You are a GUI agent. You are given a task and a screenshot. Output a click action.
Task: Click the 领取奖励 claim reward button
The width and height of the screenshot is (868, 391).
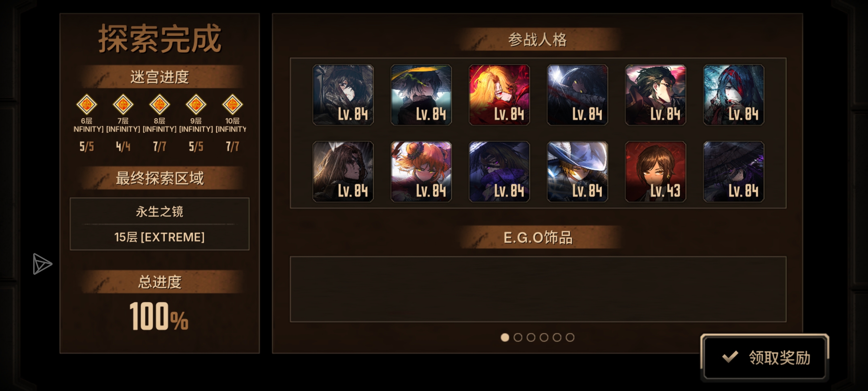click(765, 357)
